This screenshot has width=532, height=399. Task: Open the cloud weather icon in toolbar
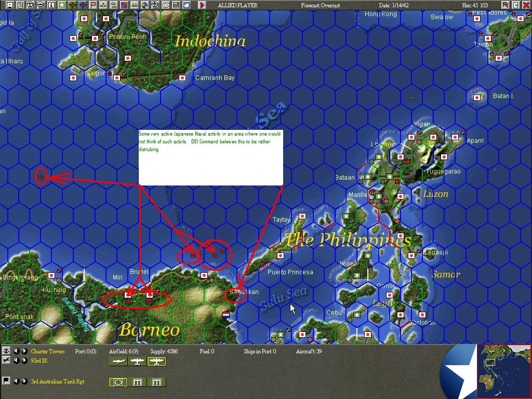coord(187,5)
